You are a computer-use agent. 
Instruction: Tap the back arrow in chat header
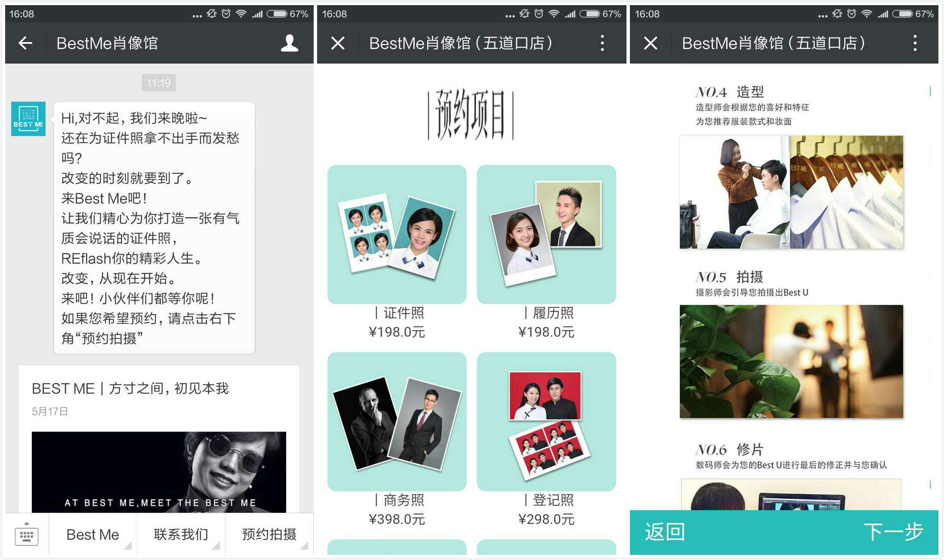(x=25, y=43)
